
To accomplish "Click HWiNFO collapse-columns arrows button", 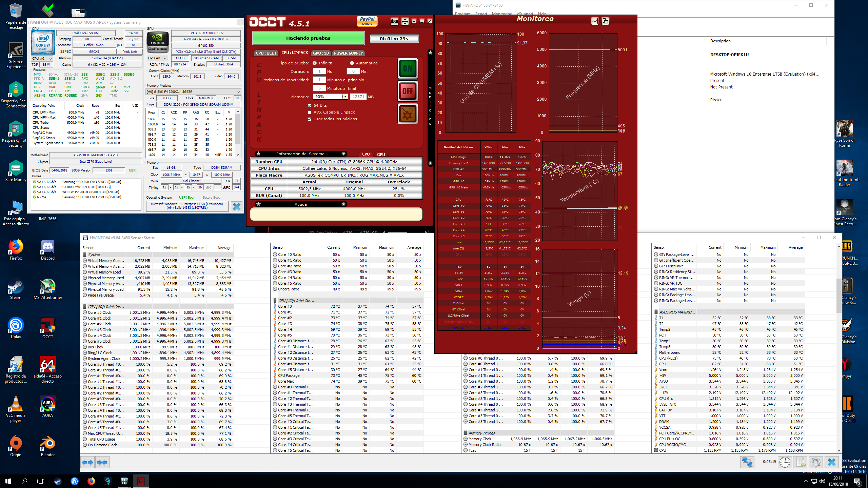I will tap(102, 462).
